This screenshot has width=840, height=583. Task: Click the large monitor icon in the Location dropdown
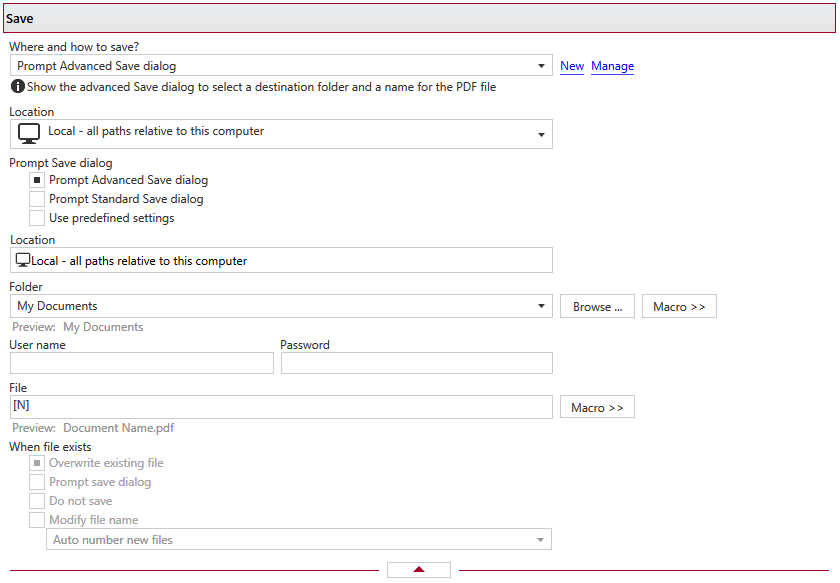pos(29,133)
